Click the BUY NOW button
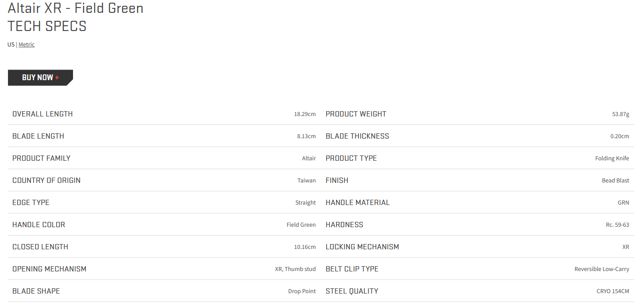644x306 pixels. pyautogui.click(x=40, y=77)
